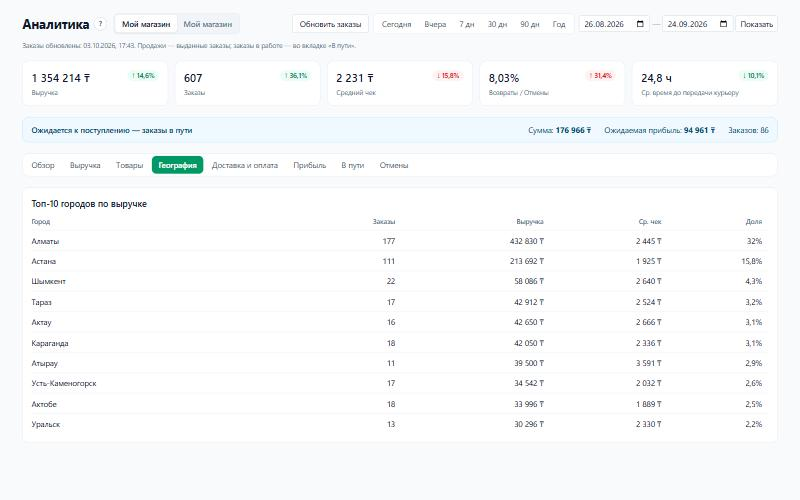Choose the Вчера period preset
The width and height of the screenshot is (800, 500).
435,24
